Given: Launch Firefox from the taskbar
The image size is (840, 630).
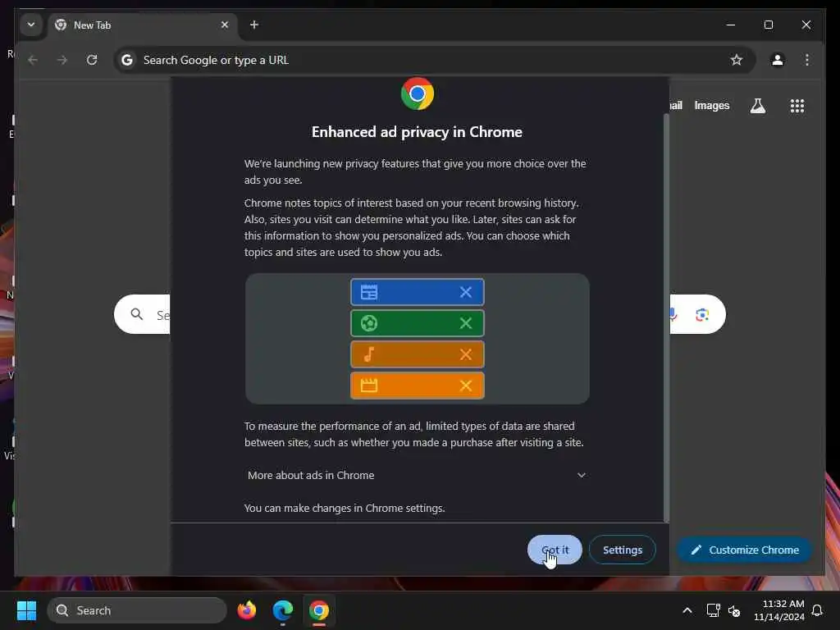Looking at the screenshot, I should click(246, 610).
